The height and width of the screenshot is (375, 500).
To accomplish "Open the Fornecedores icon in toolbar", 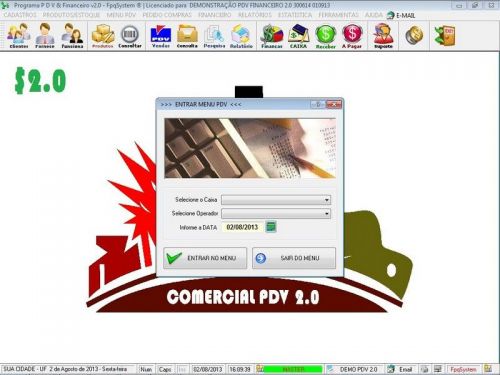I will point(45,36).
